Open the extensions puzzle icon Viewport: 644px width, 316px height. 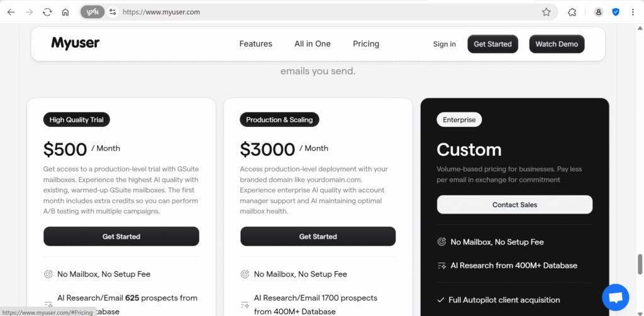coord(572,13)
